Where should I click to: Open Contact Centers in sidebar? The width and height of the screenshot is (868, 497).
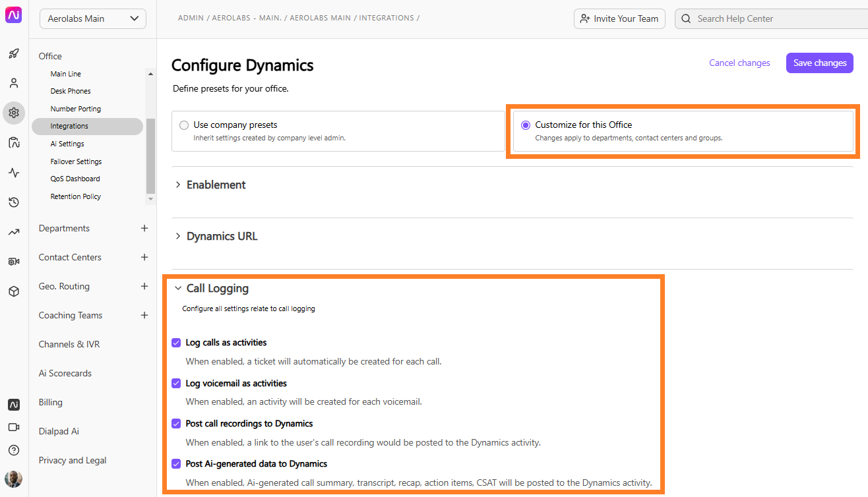[x=70, y=257]
